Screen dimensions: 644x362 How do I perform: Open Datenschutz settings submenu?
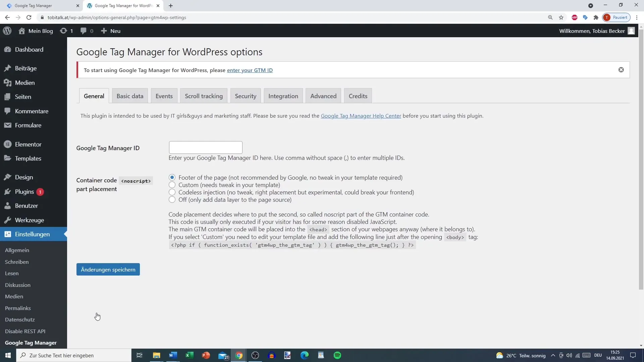click(20, 319)
